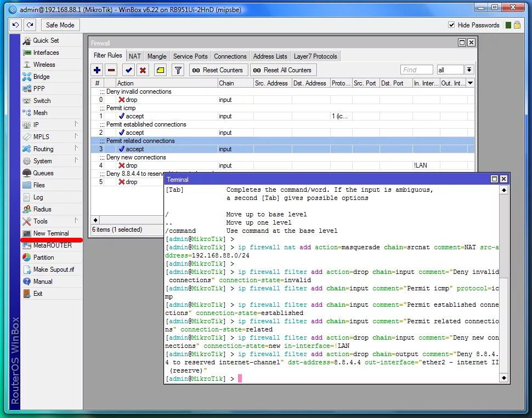This screenshot has height=418, width=532.
Task: Enable the selected rule with checkmark icon
Action: point(128,70)
